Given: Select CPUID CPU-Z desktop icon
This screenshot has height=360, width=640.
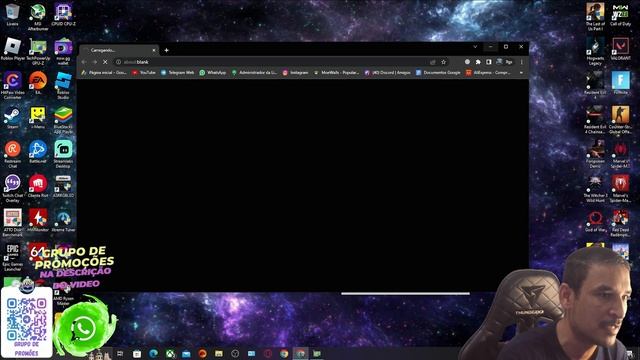Looking at the screenshot, I should pos(63,15).
